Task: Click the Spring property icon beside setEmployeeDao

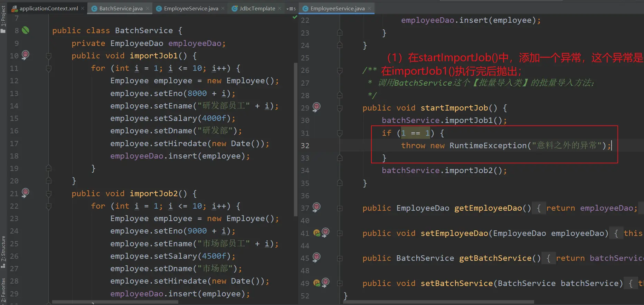Action: point(316,233)
